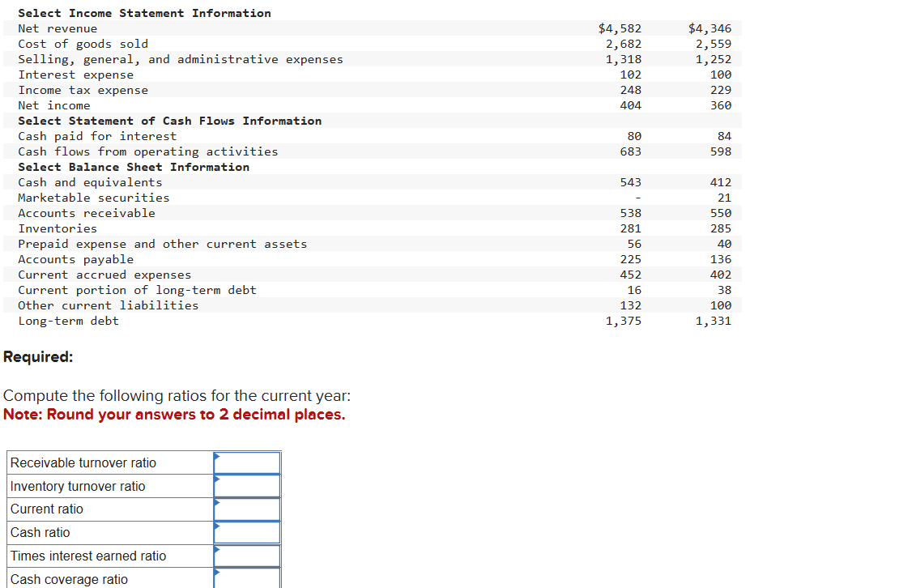Click the 'Accounts payable' label

(75, 259)
